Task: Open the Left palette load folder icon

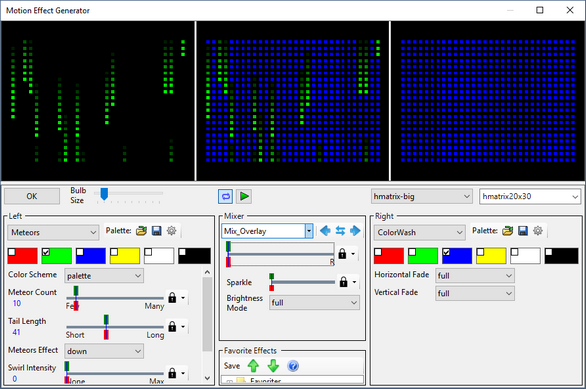Action: (x=141, y=231)
